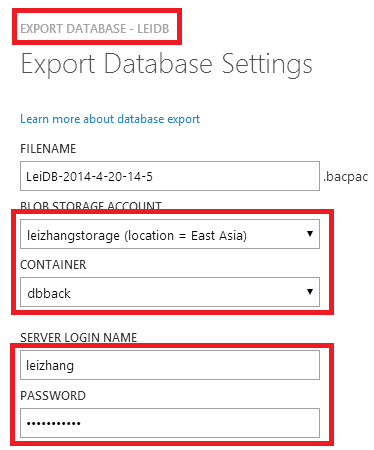Open the Learn more about database export link
The height and width of the screenshot is (450, 374).
coord(110,119)
